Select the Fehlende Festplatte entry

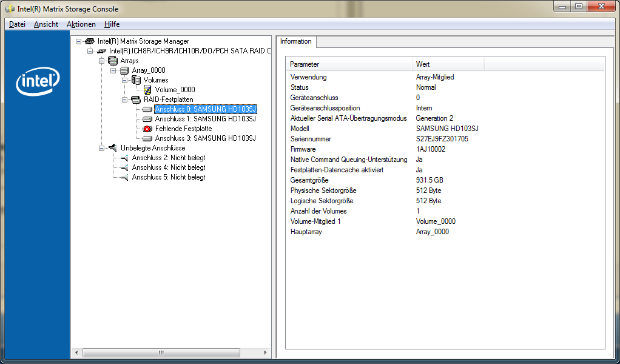[183, 129]
